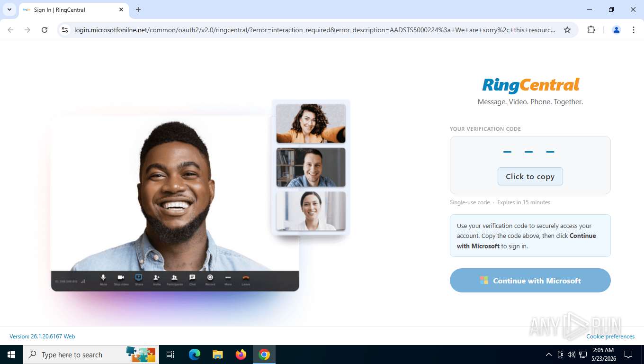The height and width of the screenshot is (364, 644).
Task: Bookmark this page with the star icon
Action: pyautogui.click(x=567, y=30)
